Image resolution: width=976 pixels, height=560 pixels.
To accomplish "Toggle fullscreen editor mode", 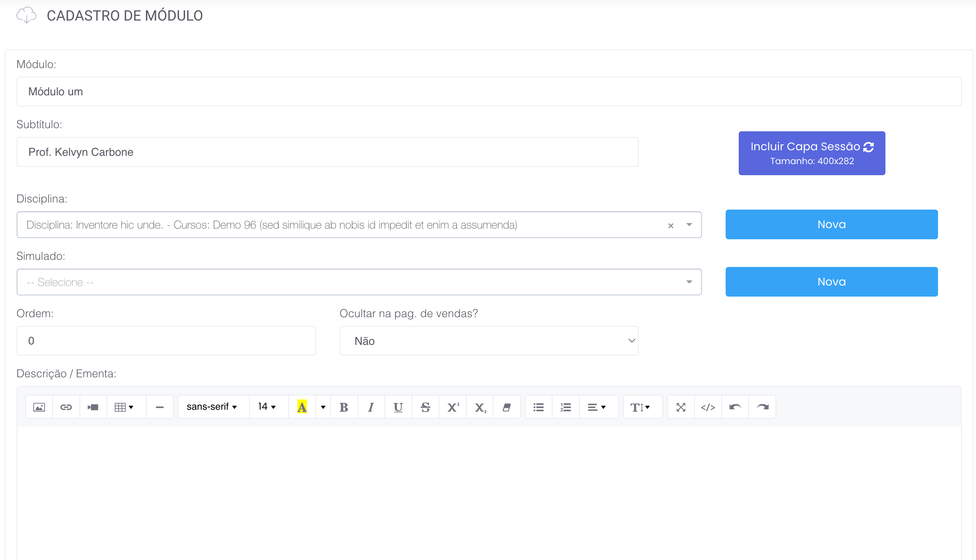I will pos(681,407).
